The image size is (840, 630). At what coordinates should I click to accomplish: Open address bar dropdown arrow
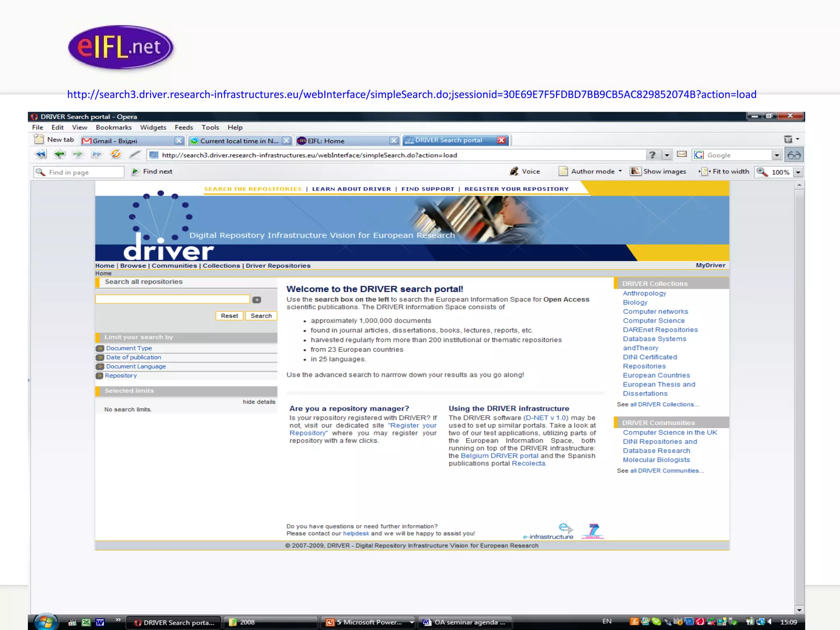[x=667, y=155]
